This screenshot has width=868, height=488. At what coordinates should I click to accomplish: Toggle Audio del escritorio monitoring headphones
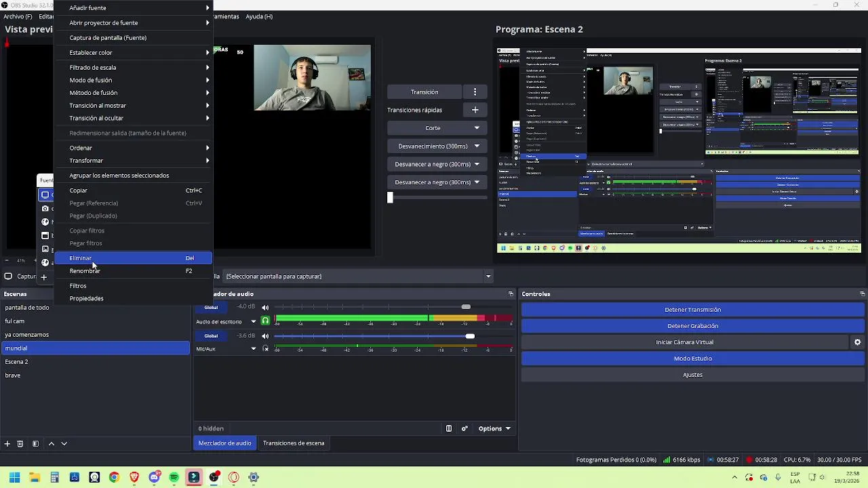coord(265,321)
